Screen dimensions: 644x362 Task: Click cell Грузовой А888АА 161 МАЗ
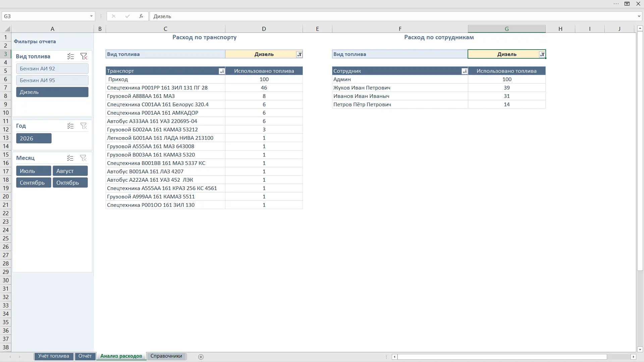[165, 96]
